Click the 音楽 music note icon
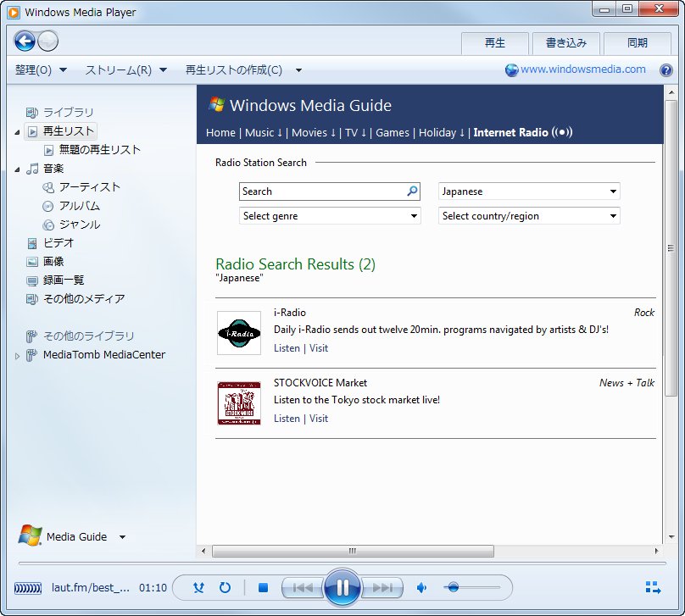The width and height of the screenshot is (685, 616). tap(32, 169)
